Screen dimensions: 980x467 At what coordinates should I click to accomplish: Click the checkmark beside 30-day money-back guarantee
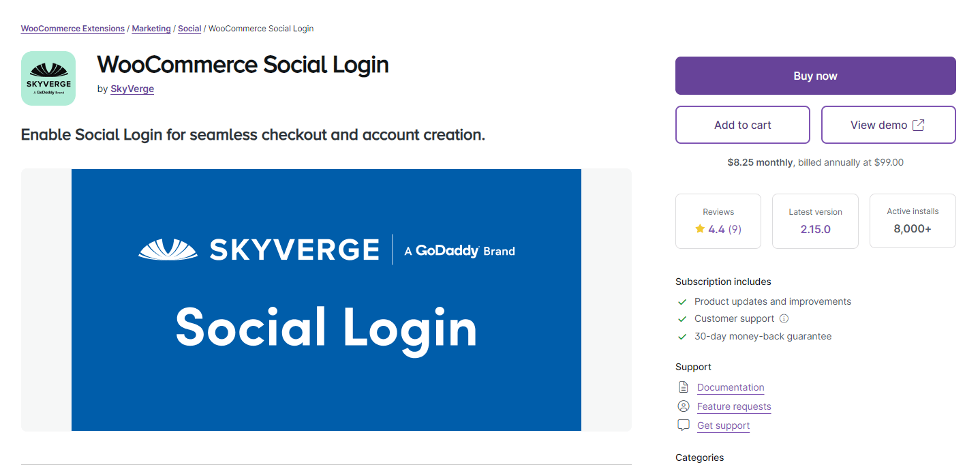(682, 335)
